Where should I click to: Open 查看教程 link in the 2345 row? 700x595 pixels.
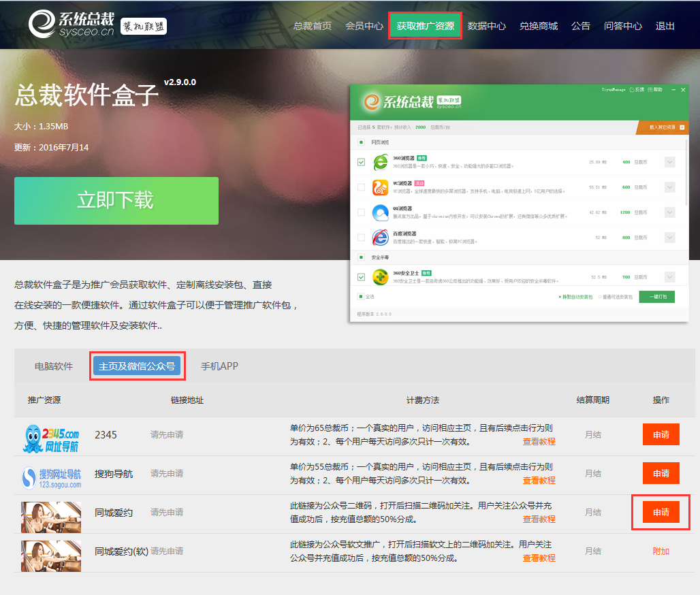(x=539, y=441)
